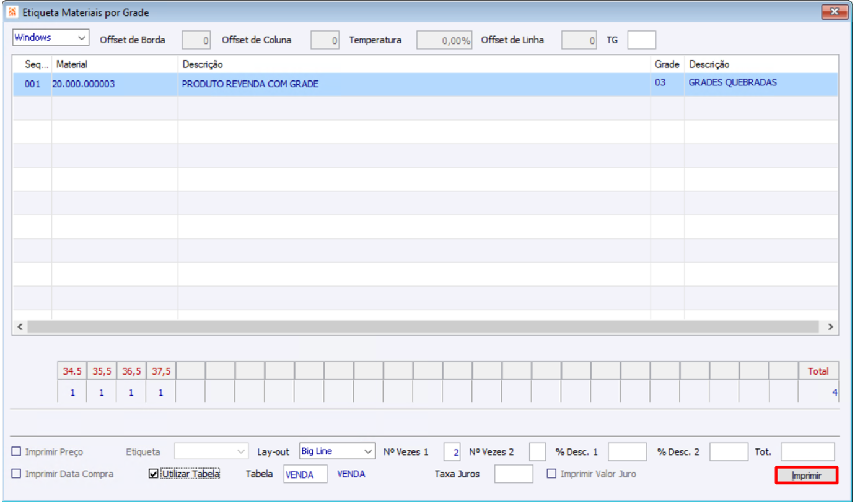Click the Tabela field containing VENDA
The image size is (855, 504).
[x=305, y=474]
